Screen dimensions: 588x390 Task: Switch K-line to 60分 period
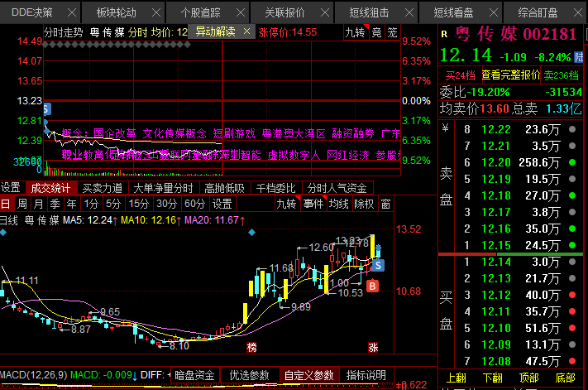click(x=194, y=204)
